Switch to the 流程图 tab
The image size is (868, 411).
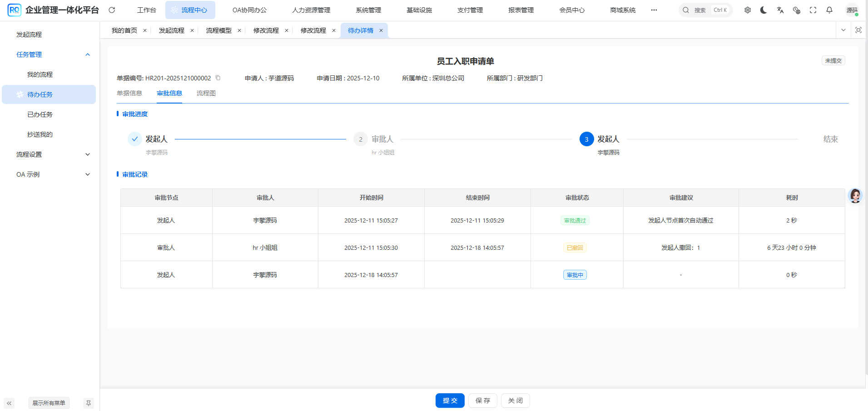point(206,93)
